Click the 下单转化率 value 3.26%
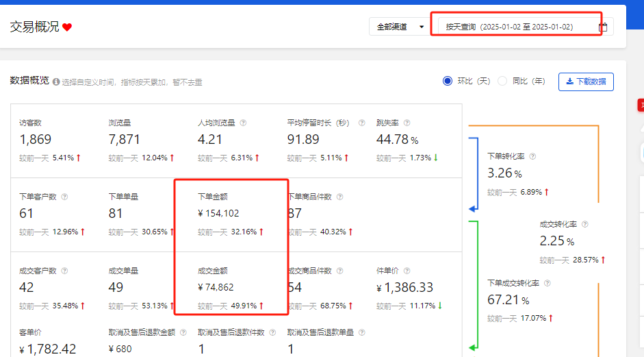Screen dimensions: 644x357 [504, 173]
